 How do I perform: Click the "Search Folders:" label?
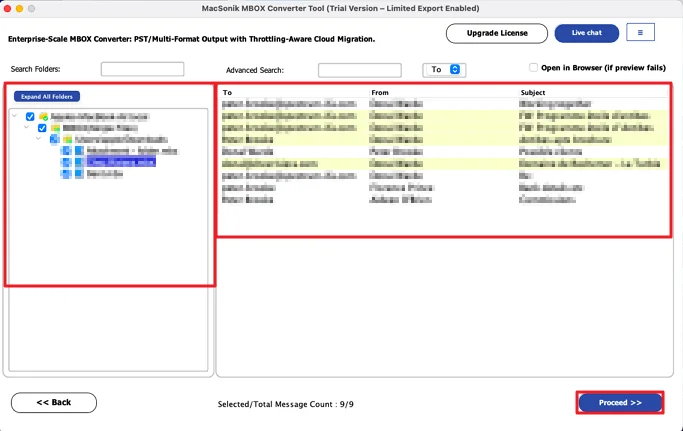click(x=35, y=69)
